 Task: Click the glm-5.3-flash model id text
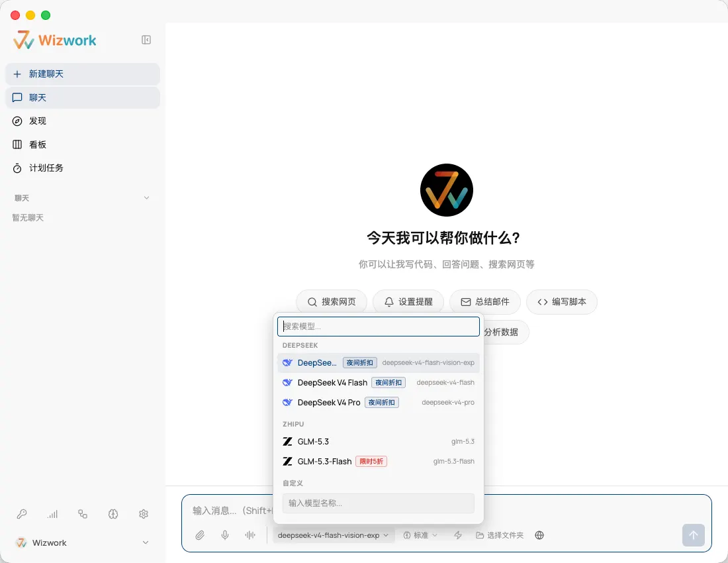453,461
